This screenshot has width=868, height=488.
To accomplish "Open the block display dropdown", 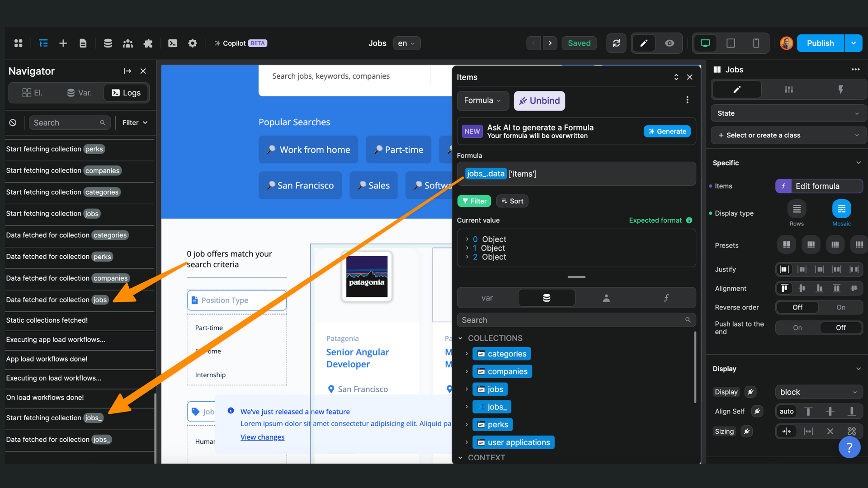I will (x=818, y=392).
